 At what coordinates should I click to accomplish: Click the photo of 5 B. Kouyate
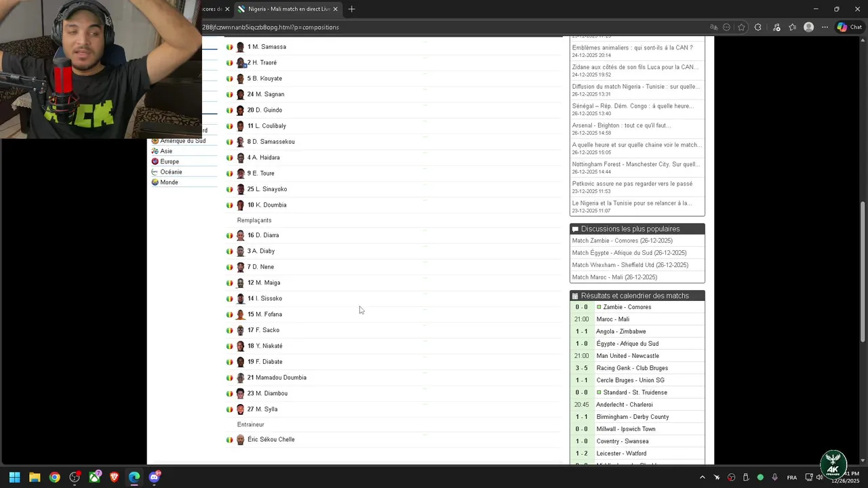pos(240,79)
